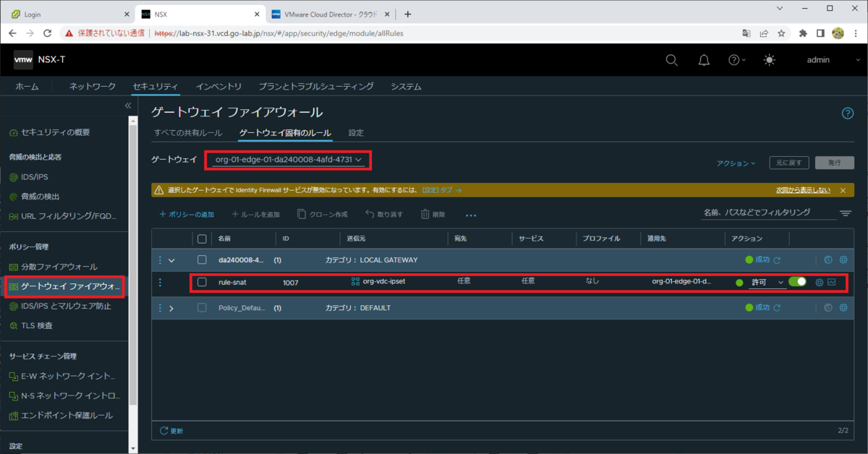Open 分散ファイアウォール in the sidebar
The height and width of the screenshot is (454, 868).
pos(59,267)
